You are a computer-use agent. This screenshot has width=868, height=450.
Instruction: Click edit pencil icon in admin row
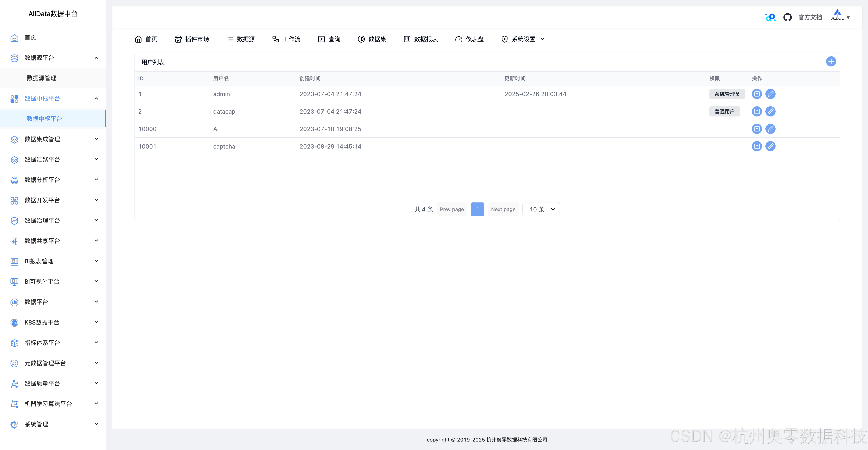point(770,94)
